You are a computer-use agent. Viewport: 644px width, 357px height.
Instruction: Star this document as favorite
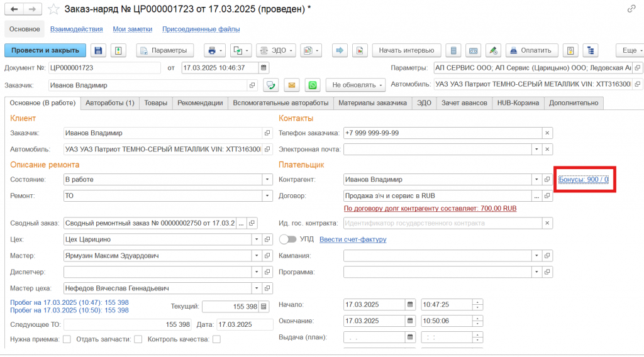click(55, 9)
